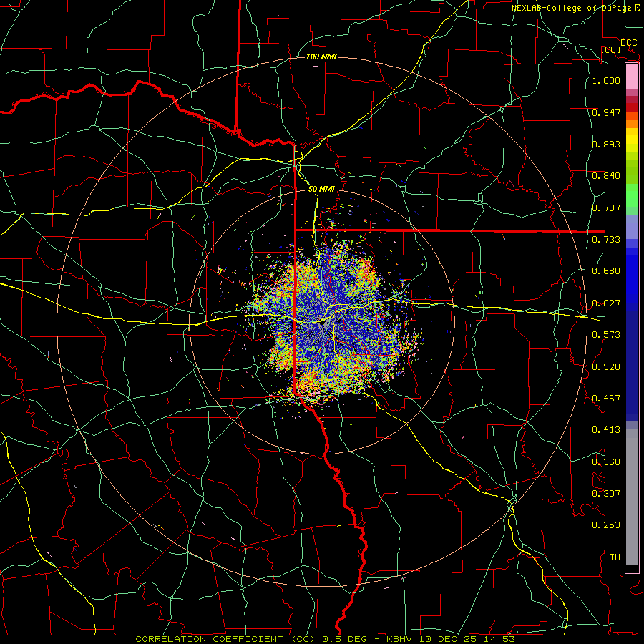Click the 50 NMI range ring label
This screenshot has width=644, height=644.
321,189
